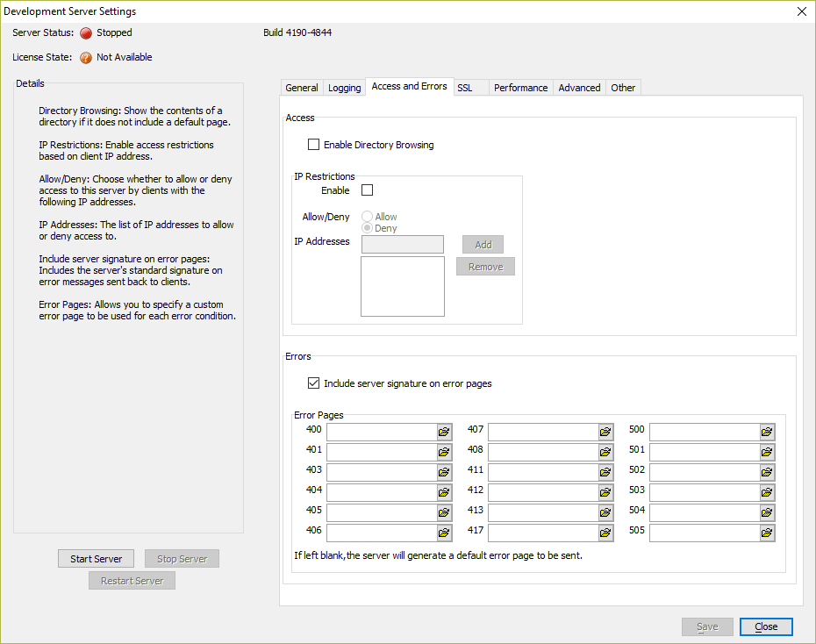Click the 505 error page path field
The width and height of the screenshot is (816, 644).
pos(705,533)
